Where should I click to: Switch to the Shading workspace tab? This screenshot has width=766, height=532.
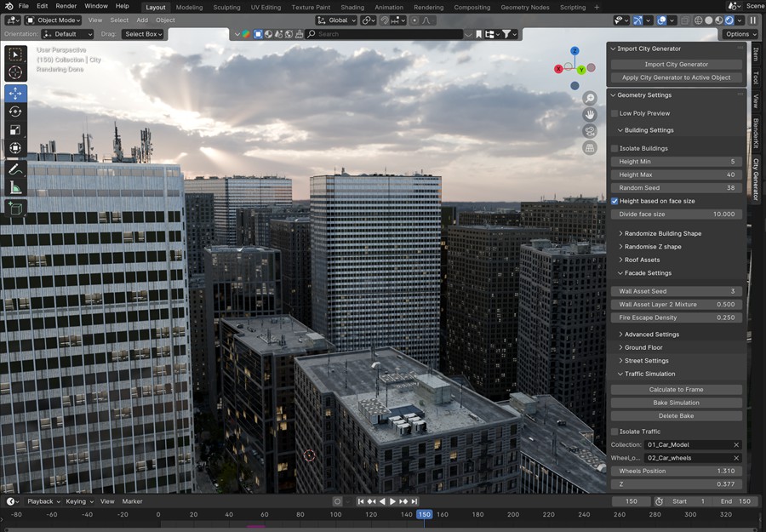point(352,7)
